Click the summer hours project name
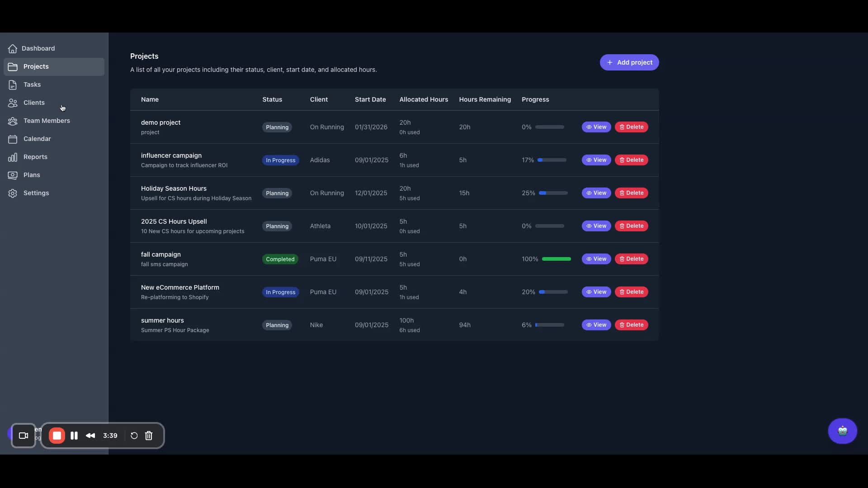 click(x=162, y=320)
